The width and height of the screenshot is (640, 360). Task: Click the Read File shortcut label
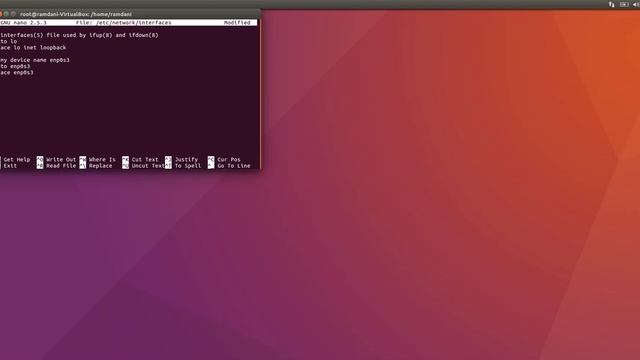coord(61,166)
